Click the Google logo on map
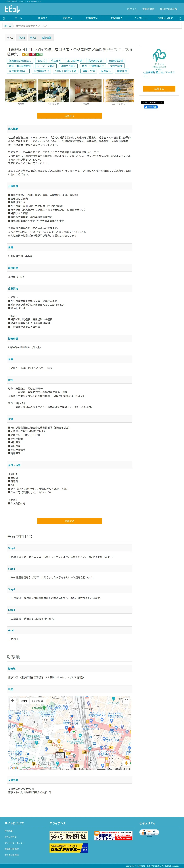Image resolution: width=184 pixels, height=868 pixels. (14, 768)
